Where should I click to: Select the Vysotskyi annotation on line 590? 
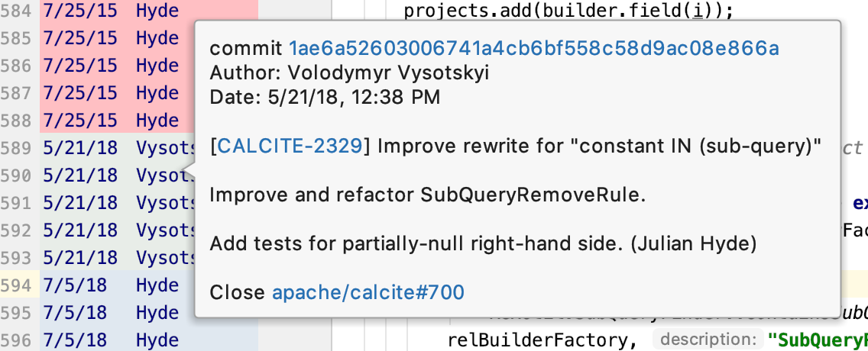tap(166, 175)
